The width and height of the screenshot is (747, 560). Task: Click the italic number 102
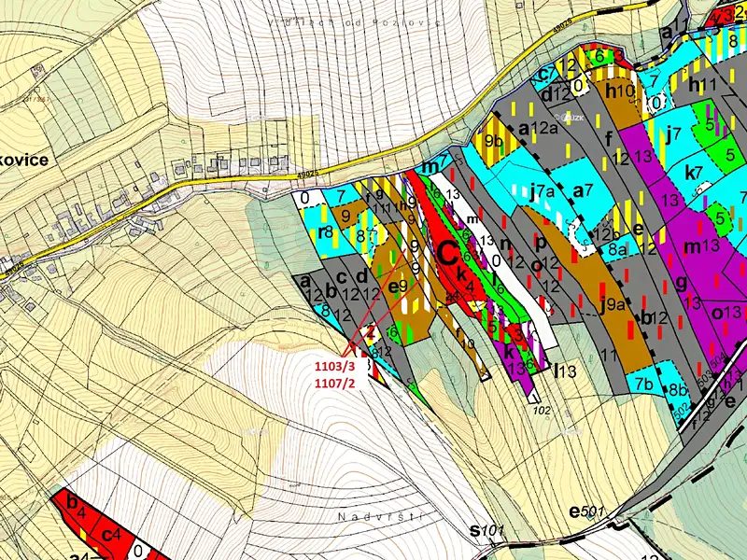[542, 410]
